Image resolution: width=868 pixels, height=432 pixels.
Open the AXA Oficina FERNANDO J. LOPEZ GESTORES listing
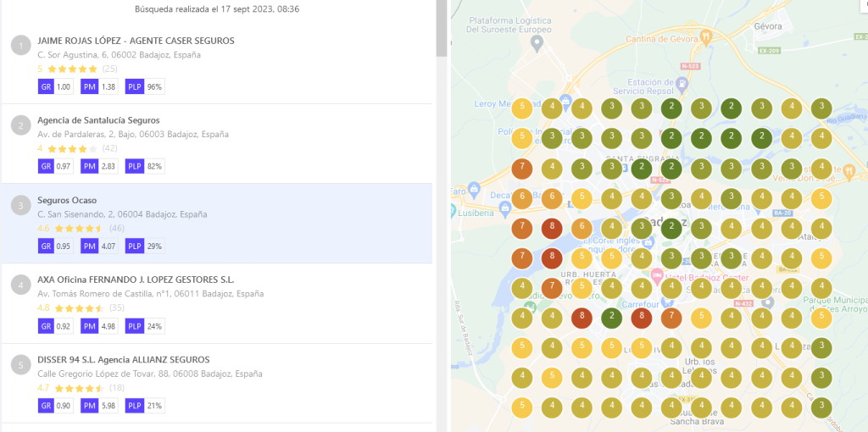[x=136, y=280]
